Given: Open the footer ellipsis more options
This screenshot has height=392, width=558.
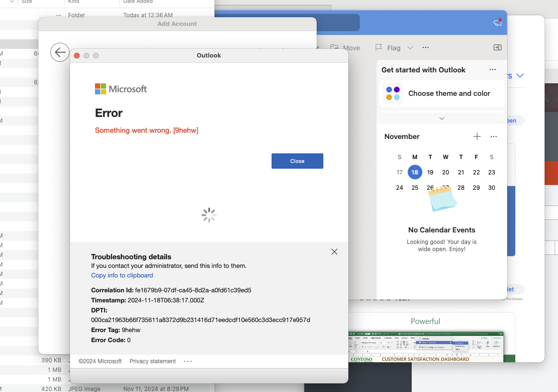Looking at the screenshot, I should [x=188, y=361].
